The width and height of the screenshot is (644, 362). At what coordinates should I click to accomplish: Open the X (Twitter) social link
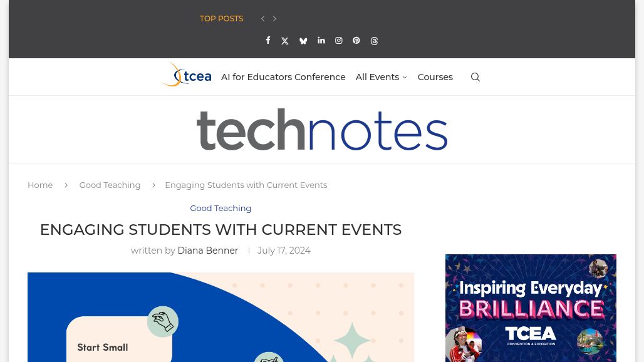[x=285, y=41]
